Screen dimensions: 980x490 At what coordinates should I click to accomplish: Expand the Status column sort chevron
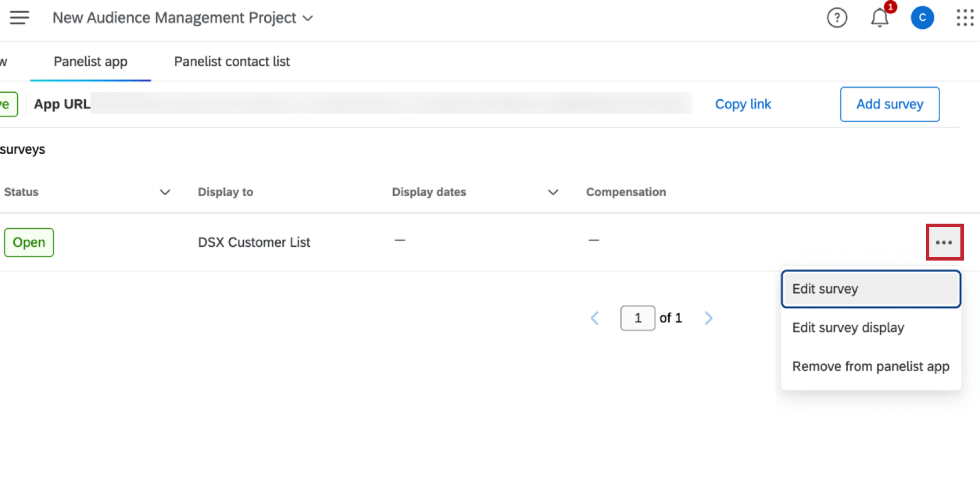coord(165,192)
